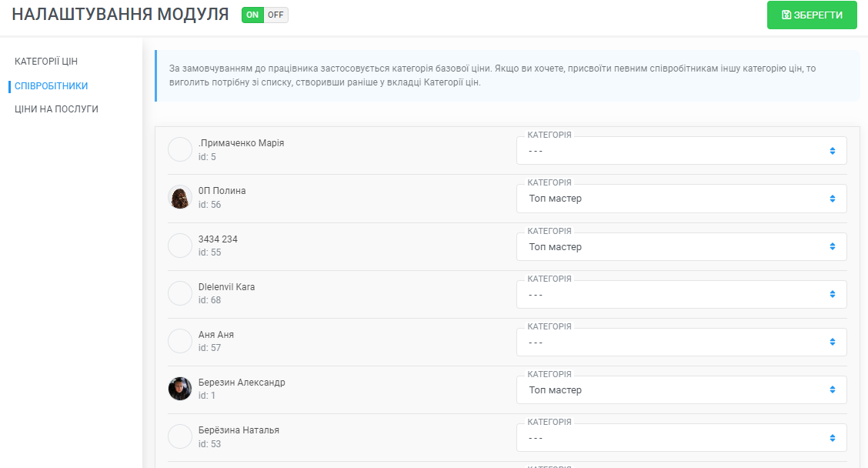This screenshot has width=868, height=468.
Task: Click the name 3434 234
Action: [x=218, y=239]
